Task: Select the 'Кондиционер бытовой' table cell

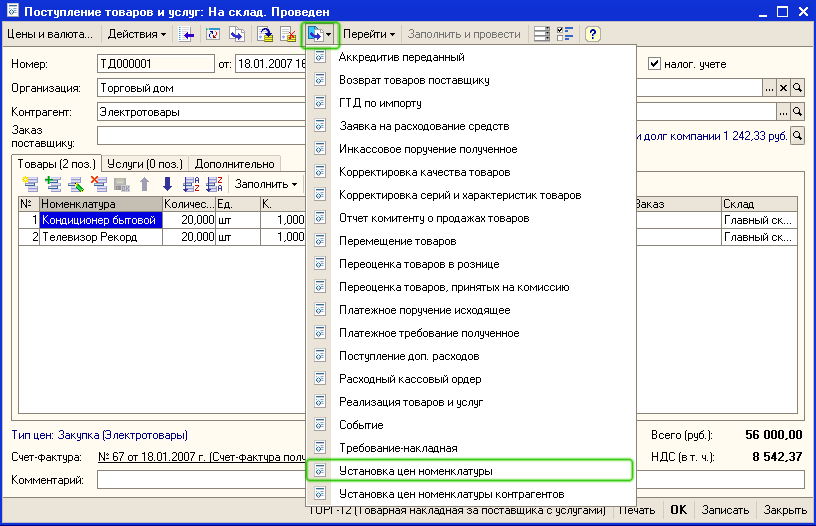Action: pos(101,220)
